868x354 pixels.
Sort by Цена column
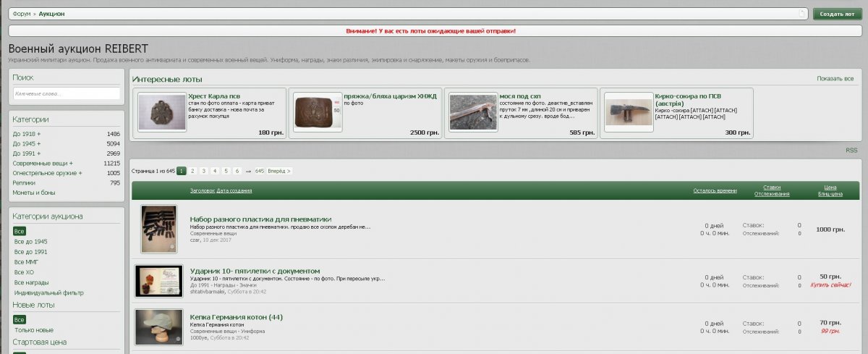point(830,187)
